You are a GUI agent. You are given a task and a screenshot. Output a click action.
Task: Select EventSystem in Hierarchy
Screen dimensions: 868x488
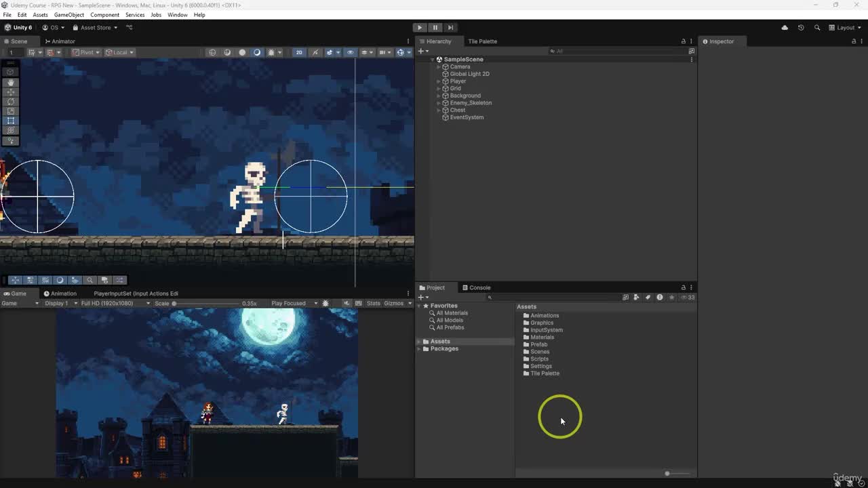coord(467,117)
